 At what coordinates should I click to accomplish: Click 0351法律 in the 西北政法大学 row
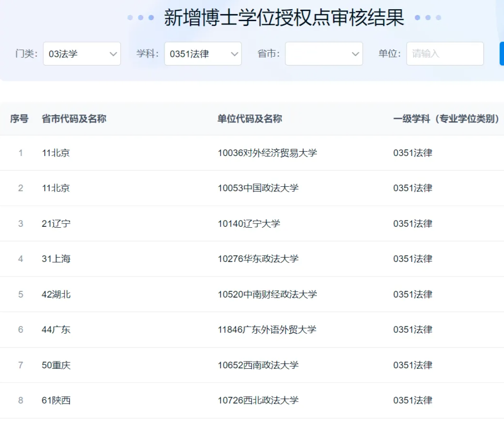pyautogui.click(x=413, y=401)
